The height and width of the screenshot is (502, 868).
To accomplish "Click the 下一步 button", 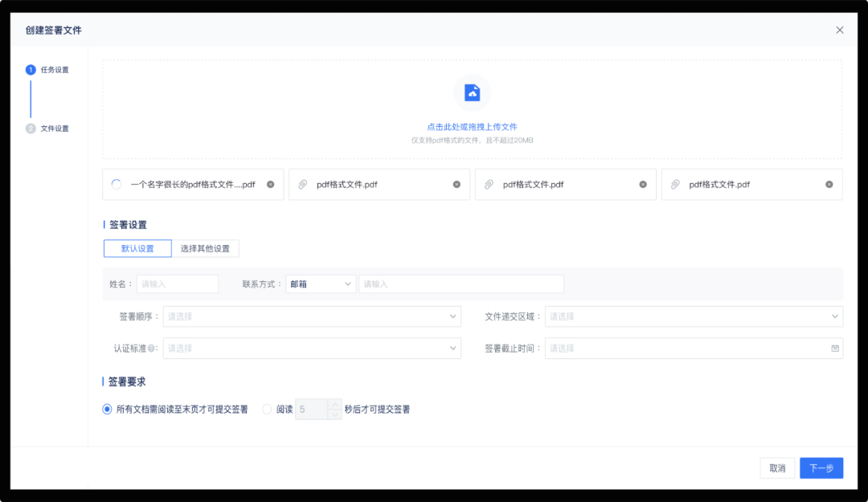I will click(821, 467).
